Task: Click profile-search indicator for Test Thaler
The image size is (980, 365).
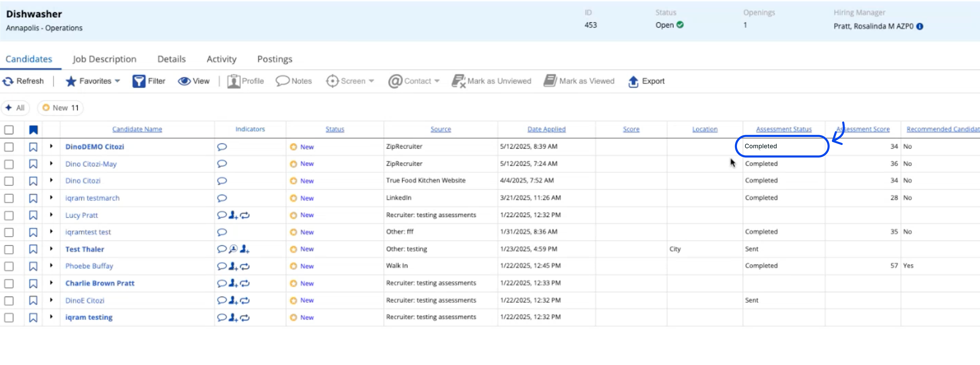Action: click(x=233, y=249)
